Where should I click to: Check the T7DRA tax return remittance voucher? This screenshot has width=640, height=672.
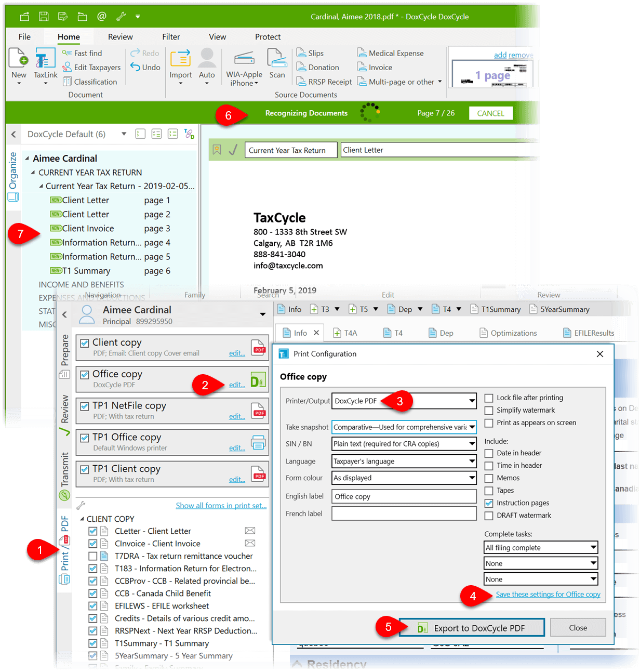[93, 556]
